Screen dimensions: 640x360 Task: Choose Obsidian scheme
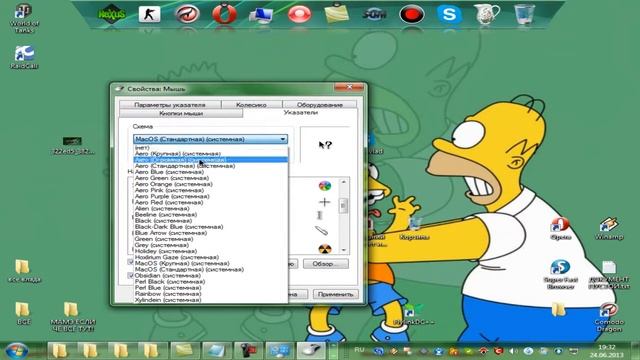(x=211, y=276)
